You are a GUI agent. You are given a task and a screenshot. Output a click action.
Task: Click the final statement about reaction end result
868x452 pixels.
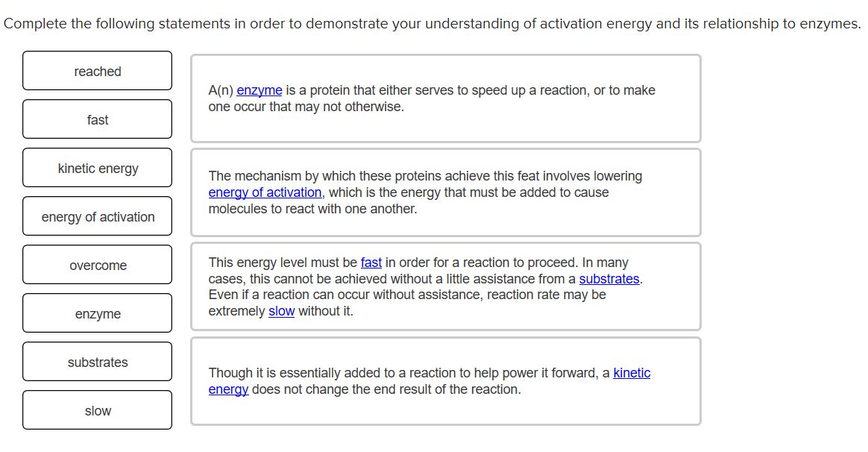[444, 380]
